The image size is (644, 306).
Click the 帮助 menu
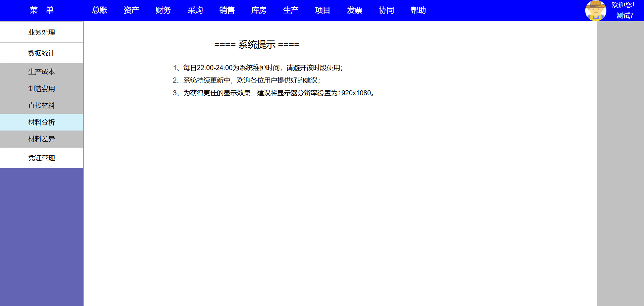(x=418, y=10)
